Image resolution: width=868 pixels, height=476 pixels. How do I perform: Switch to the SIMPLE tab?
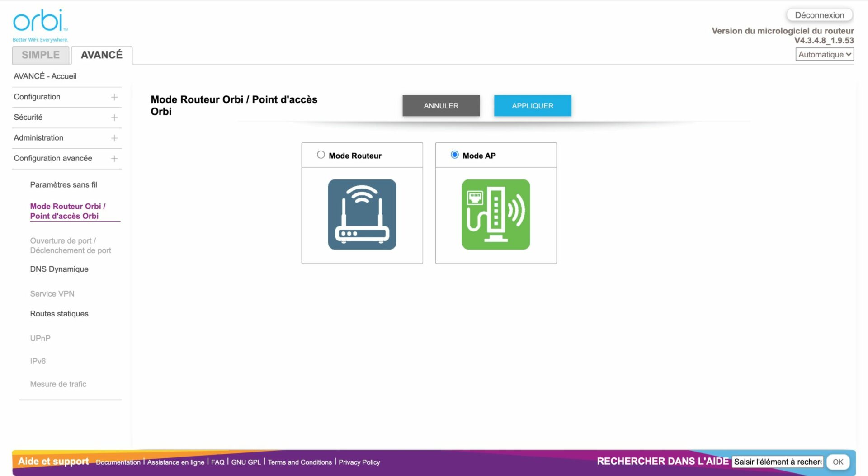click(41, 55)
